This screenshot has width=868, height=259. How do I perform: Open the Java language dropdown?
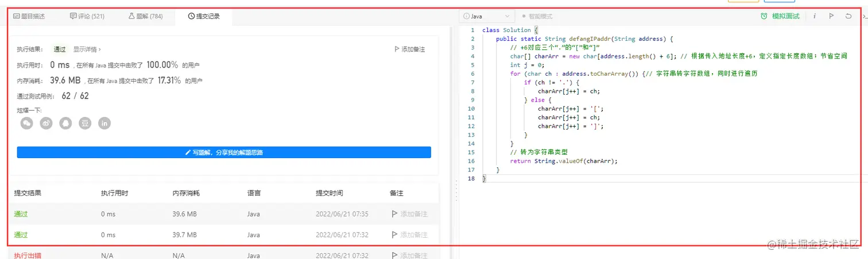pos(486,17)
